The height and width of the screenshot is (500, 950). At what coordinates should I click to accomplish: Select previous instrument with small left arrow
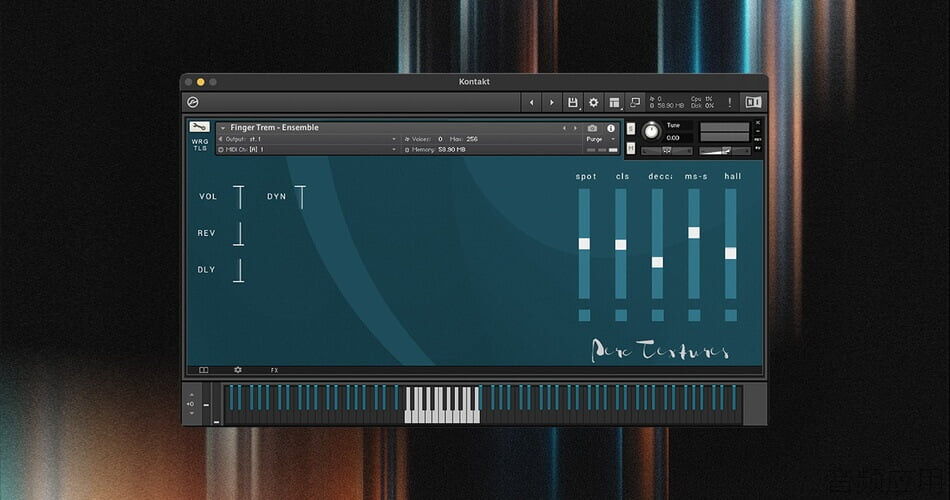point(564,128)
